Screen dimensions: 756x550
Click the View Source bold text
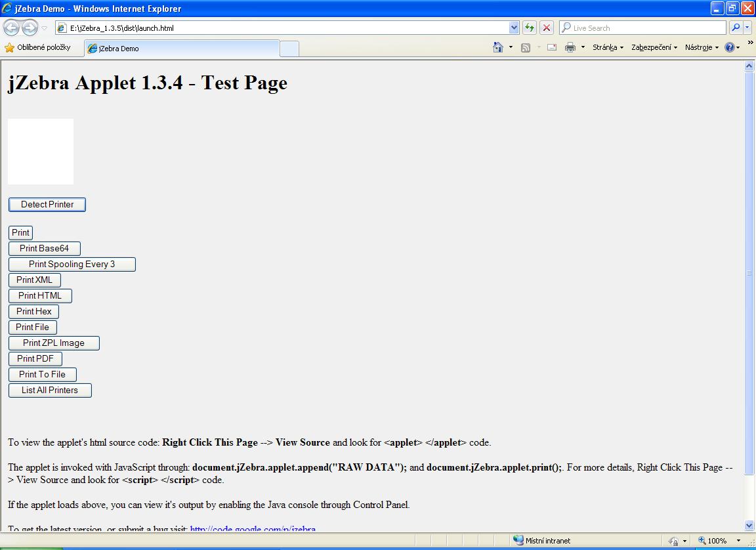303,442
